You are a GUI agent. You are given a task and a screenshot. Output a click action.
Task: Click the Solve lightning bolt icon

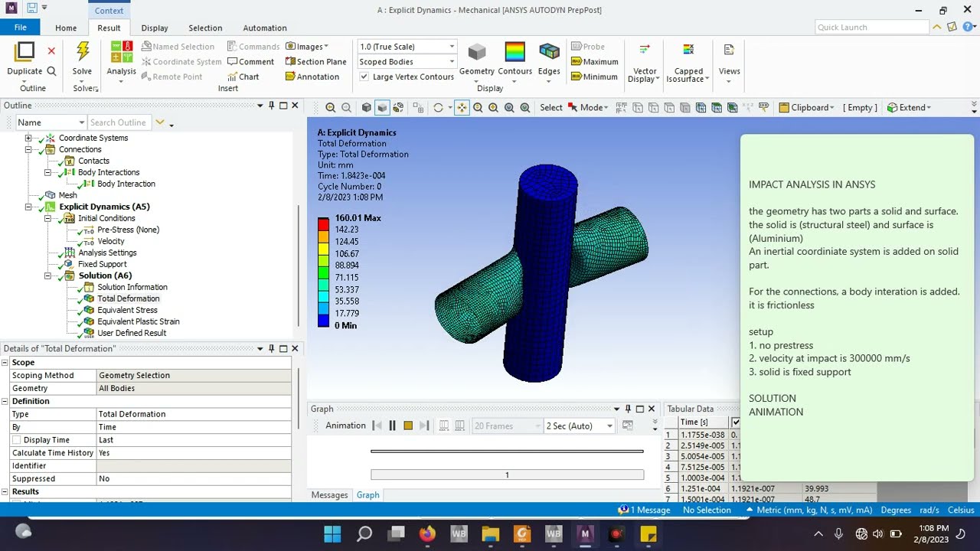(82, 51)
